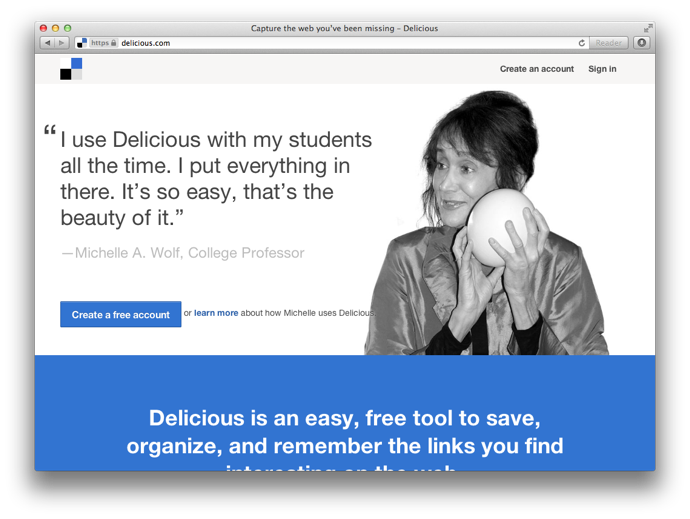This screenshot has height=519, width=690.
Task: Open the learn more link
Action: 216,313
